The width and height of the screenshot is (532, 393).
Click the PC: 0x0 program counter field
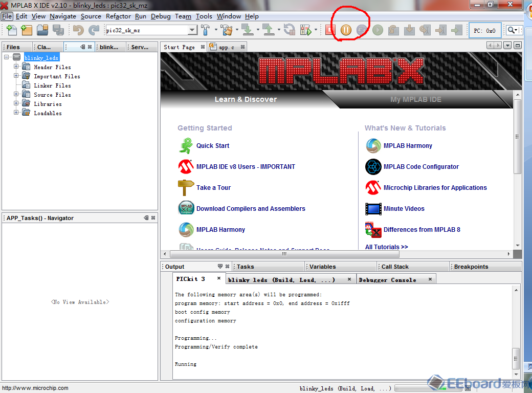click(x=484, y=31)
